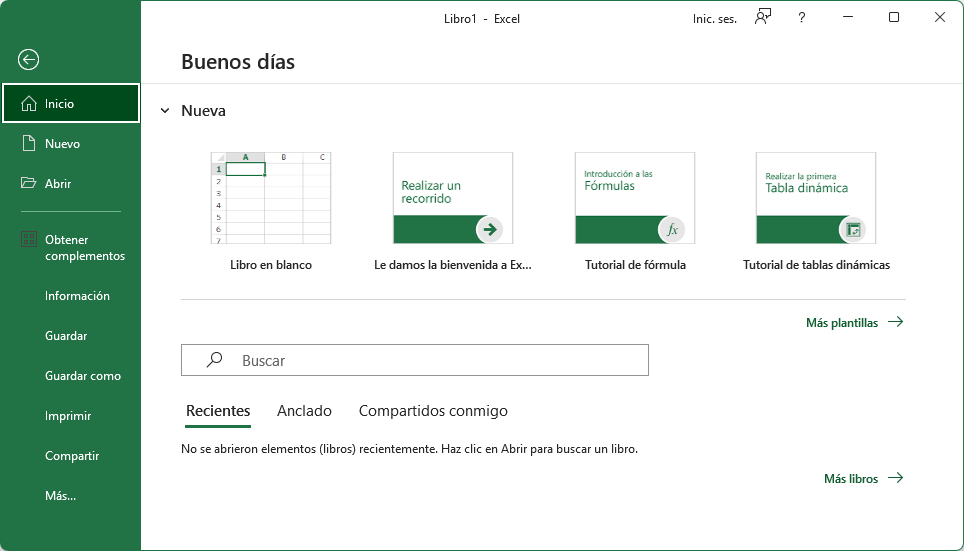Open the Tabla dinámica tutorial template
Image resolution: width=964 pixels, height=551 pixels.
(x=816, y=198)
